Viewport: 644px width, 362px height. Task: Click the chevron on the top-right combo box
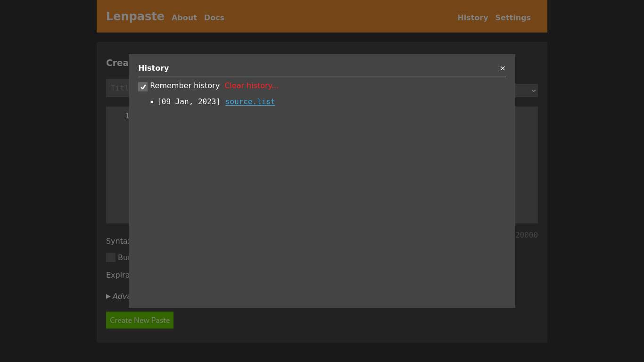[533, 90]
